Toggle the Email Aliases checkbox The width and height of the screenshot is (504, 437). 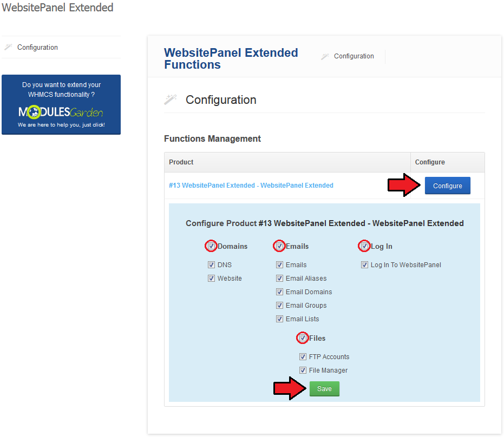[279, 279]
